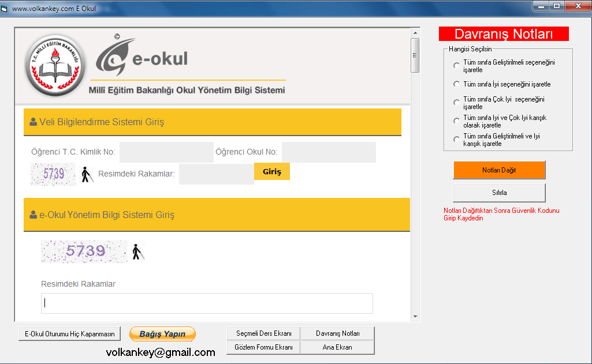Screen dimensions: 592x364
Task: Click the Sıfırla reset button
Action: 499,193
